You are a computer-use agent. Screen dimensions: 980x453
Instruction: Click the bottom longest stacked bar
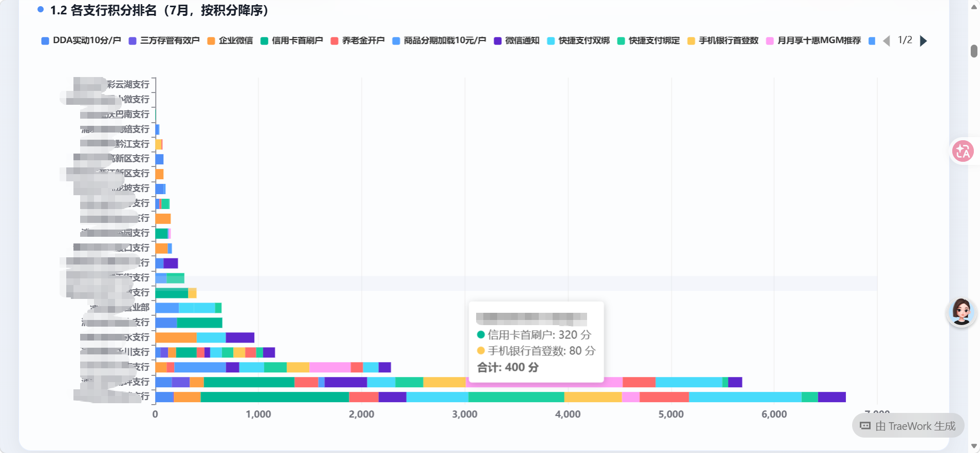500,397
